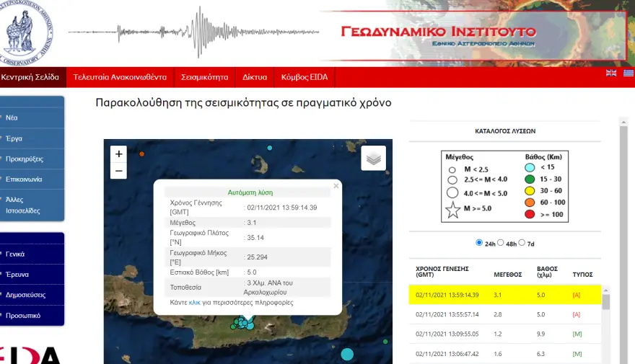Viewport: 635px width, 364px height.
Task: Click the orange earthquake marker on the map
Action: pos(142,154)
